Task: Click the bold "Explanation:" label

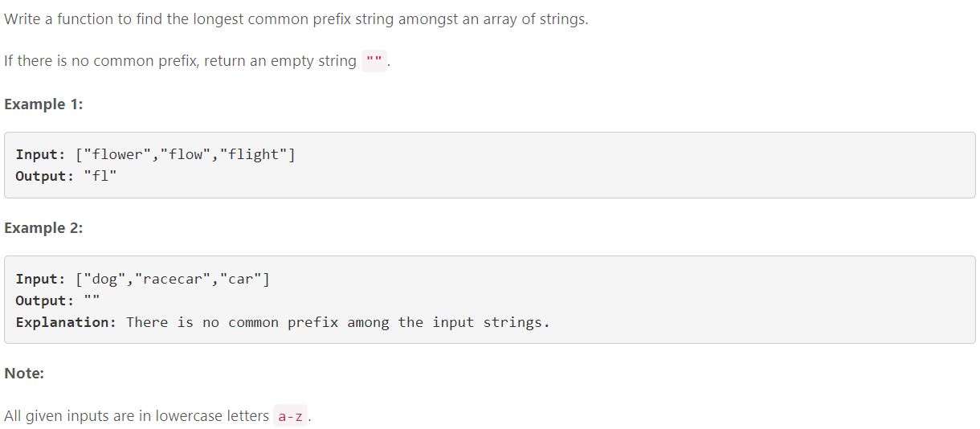Action: pos(66,322)
